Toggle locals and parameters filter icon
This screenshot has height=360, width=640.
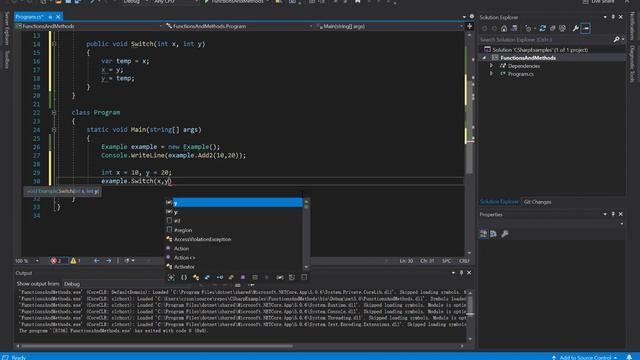point(280,278)
